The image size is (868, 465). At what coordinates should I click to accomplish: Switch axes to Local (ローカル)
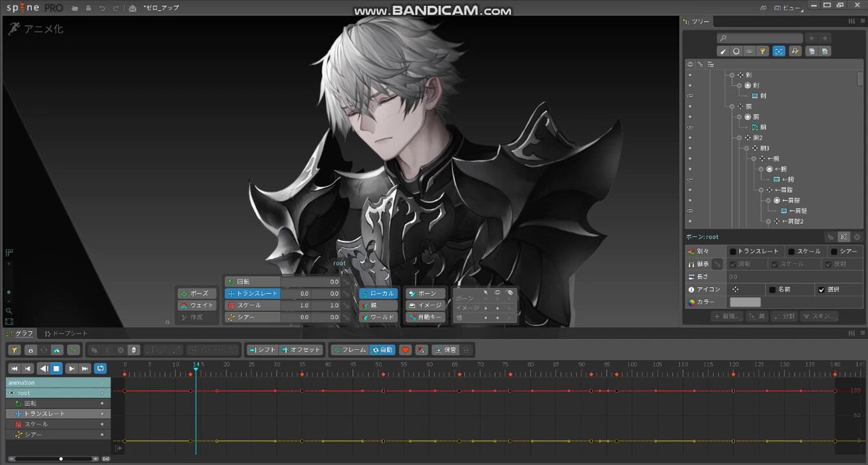pos(378,294)
